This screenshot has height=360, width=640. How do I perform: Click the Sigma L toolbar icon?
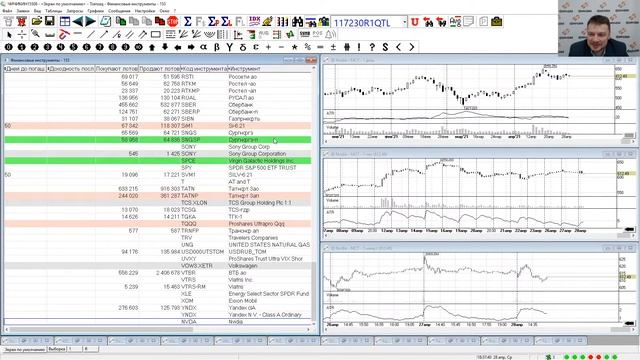[227, 21]
